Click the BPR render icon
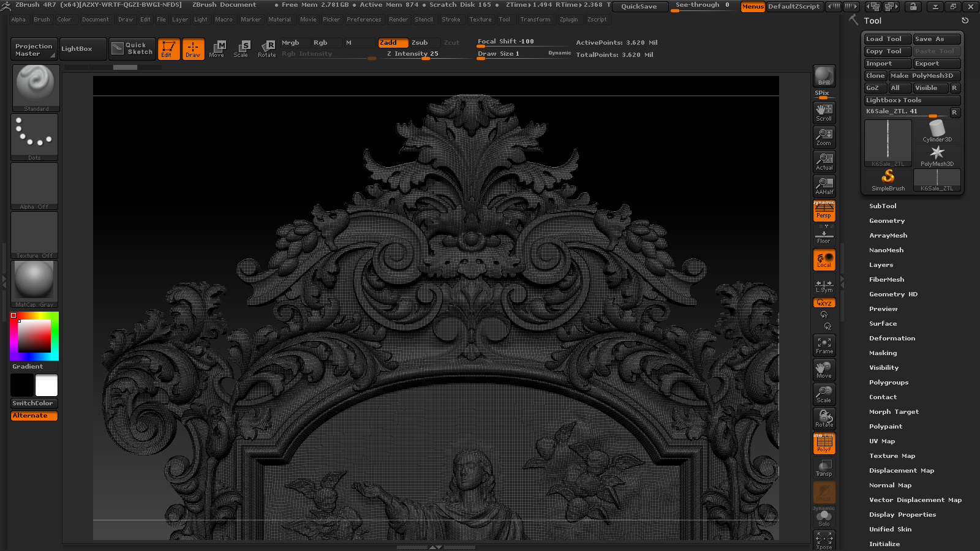This screenshot has height=551, width=980. pos(824,76)
